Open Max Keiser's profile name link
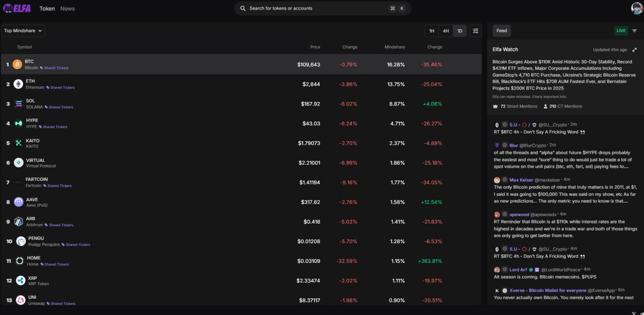The height and width of the screenshot is (315, 644). coord(521,180)
